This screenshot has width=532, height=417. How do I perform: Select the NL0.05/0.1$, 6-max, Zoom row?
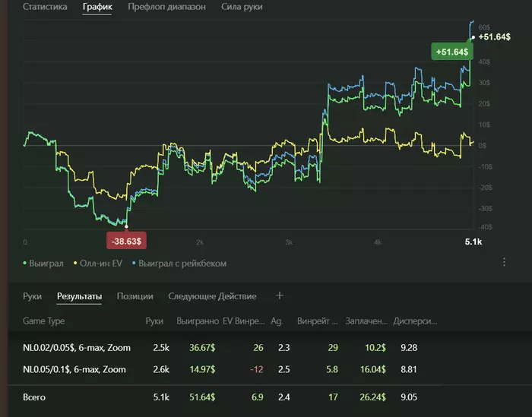270,370
